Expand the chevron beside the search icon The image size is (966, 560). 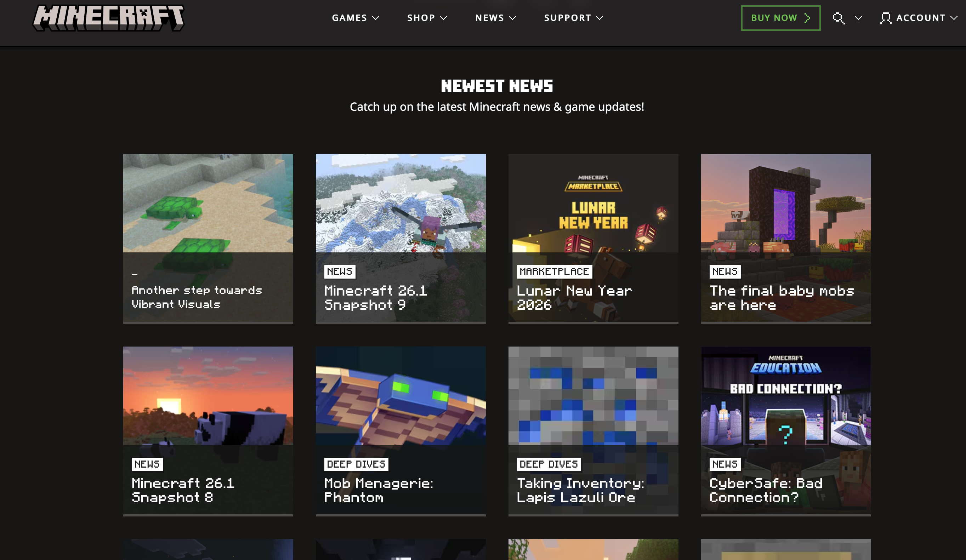[x=858, y=18]
